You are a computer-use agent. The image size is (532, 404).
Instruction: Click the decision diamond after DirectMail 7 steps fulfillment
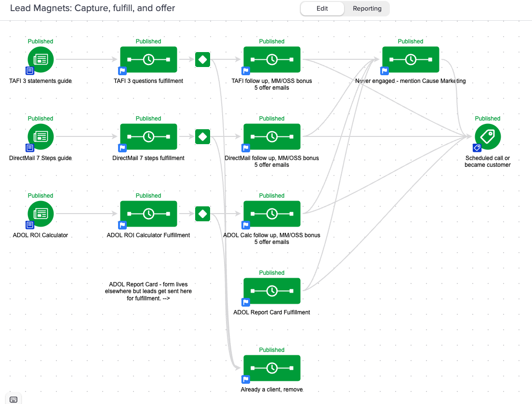pyautogui.click(x=202, y=136)
